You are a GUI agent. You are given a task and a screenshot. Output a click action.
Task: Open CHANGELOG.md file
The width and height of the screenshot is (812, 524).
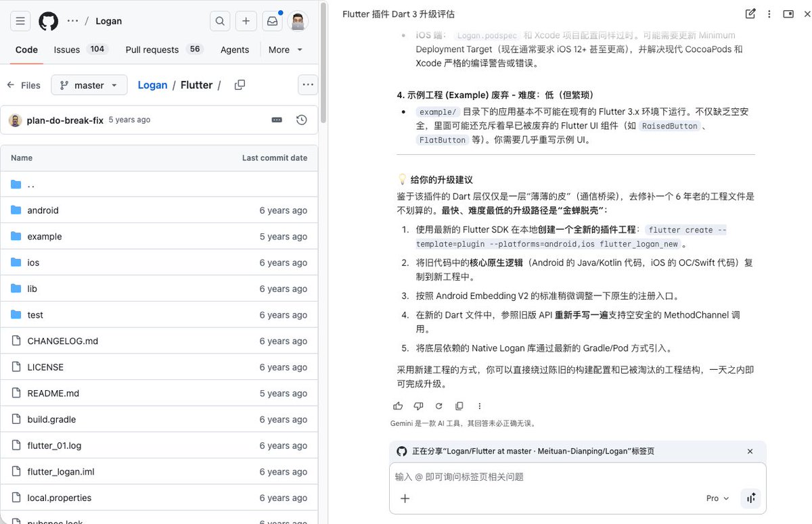(62, 341)
